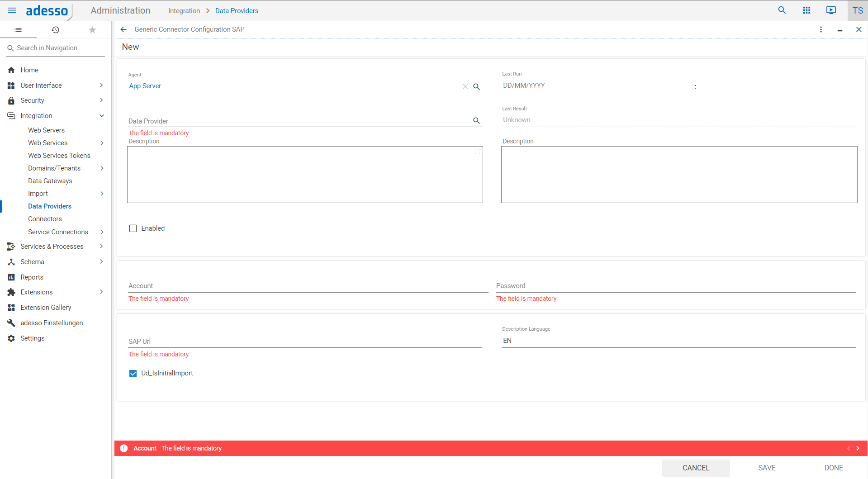Image resolution: width=868 pixels, height=479 pixels.
Task: Uncheck the Ud_IsInitialImport checkbox
Action: tap(133, 374)
